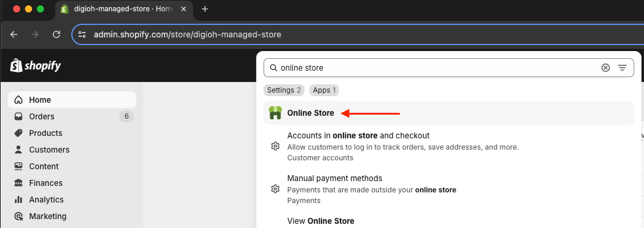Open a new browser tab with plus
Image resolution: width=644 pixels, height=228 pixels.
(205, 9)
